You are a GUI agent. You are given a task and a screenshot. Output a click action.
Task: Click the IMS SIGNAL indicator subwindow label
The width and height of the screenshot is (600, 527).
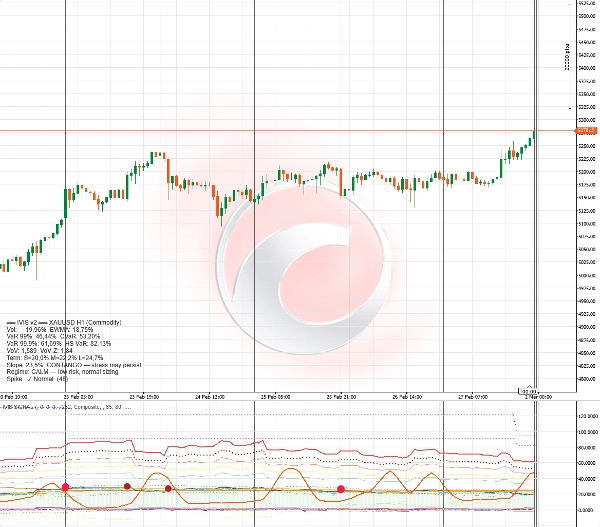pyautogui.click(x=65, y=407)
